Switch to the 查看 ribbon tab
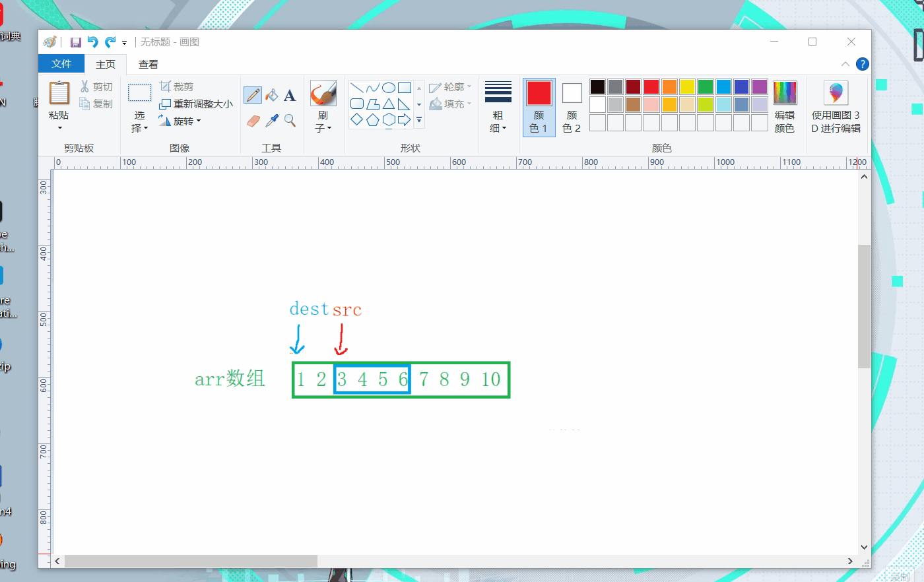This screenshot has height=582, width=924. [148, 64]
